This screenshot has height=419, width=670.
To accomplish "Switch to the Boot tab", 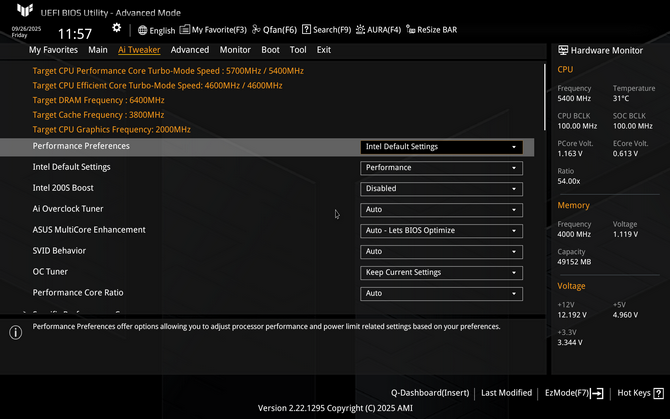I will pyautogui.click(x=270, y=50).
